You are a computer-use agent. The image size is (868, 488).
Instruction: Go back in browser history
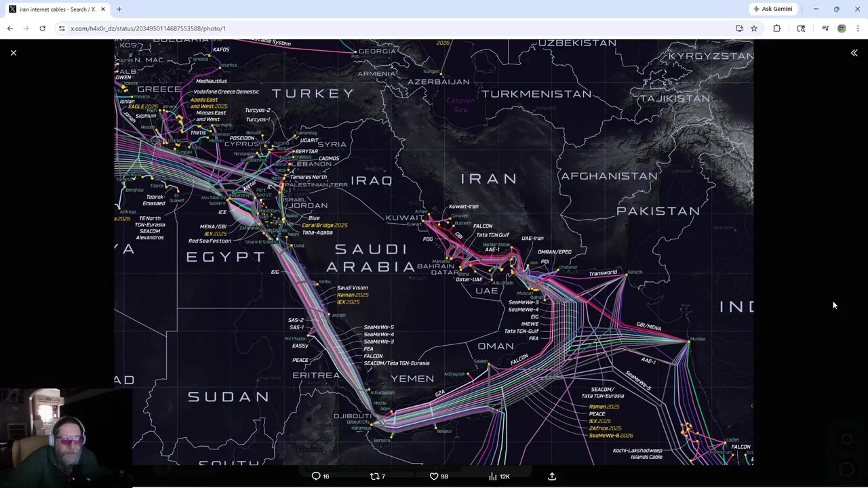[9, 28]
